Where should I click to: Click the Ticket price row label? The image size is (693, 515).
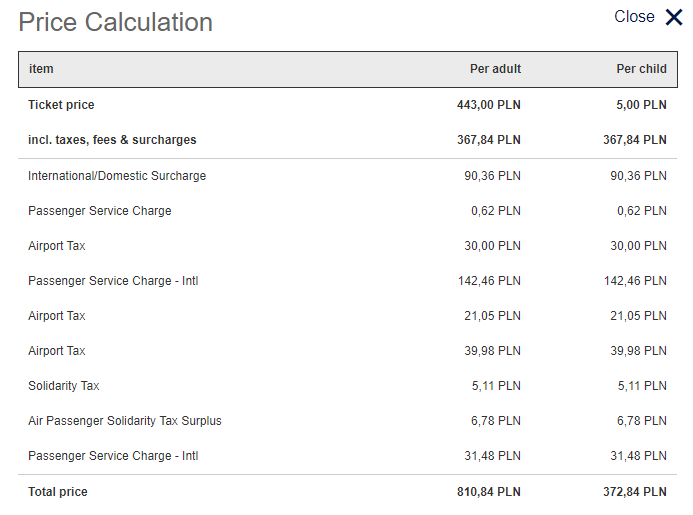(x=61, y=105)
